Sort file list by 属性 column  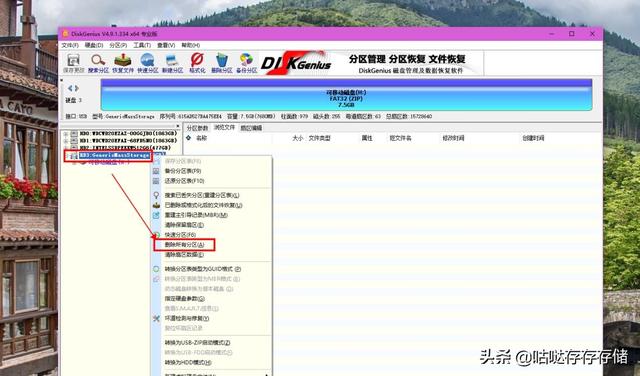click(x=367, y=138)
